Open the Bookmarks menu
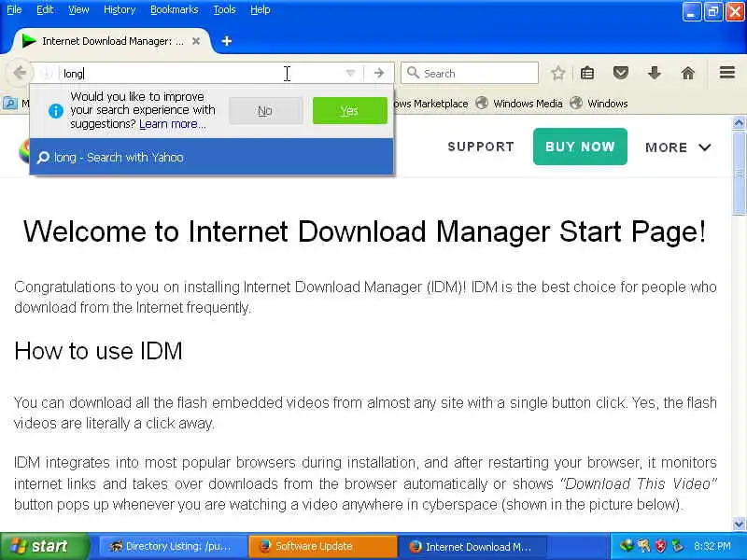The height and width of the screenshot is (560, 747). click(x=175, y=9)
